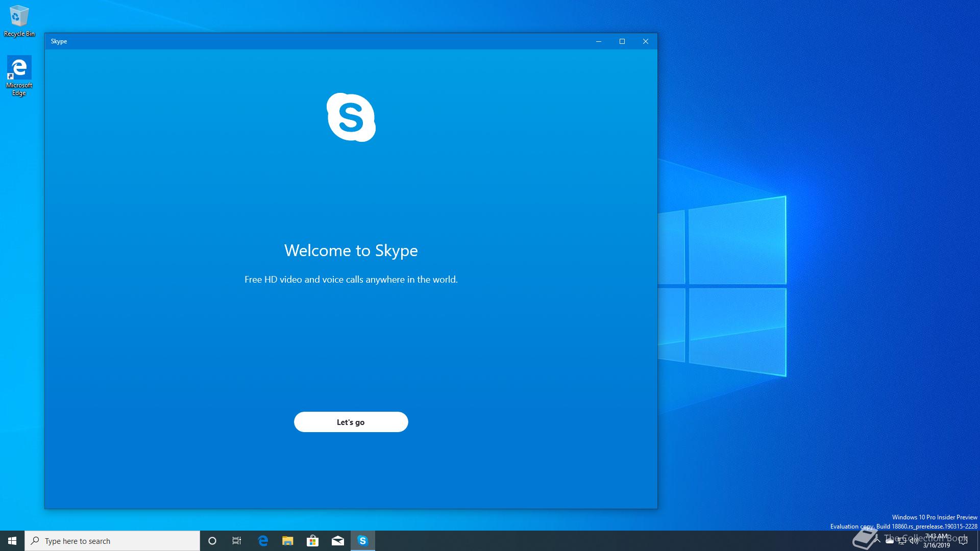
Task: Select Microsoft Edge desktop shortcut
Action: click(x=19, y=76)
